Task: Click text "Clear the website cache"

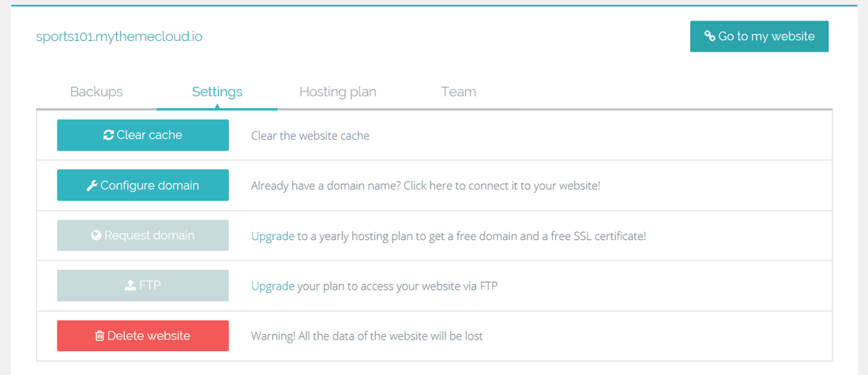Action: tap(310, 136)
